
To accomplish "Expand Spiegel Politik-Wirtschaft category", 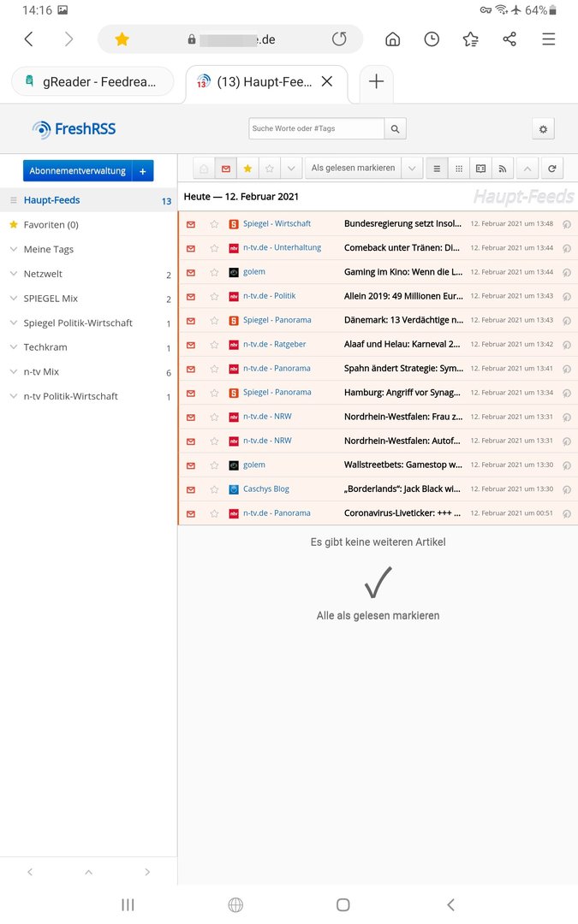I will tap(14, 323).
